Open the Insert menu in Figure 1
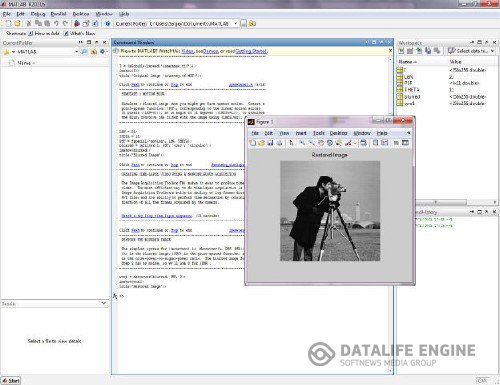This screenshot has height=385, width=500. (x=301, y=133)
